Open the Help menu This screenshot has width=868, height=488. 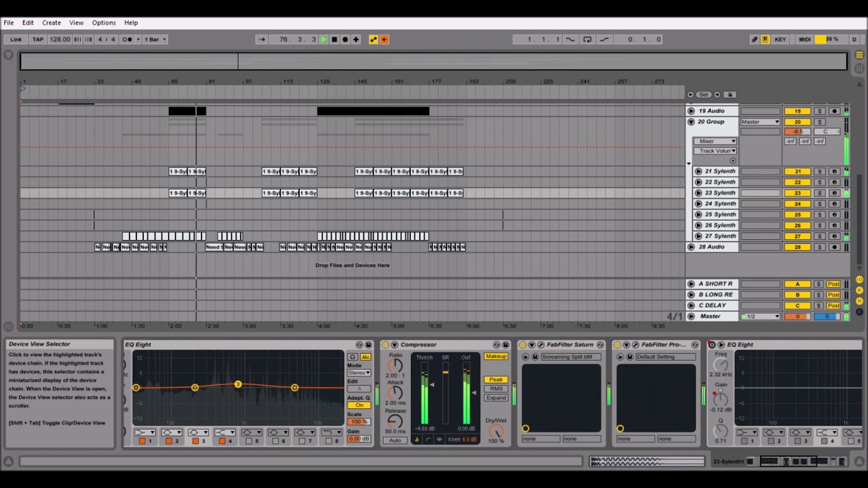[131, 22]
